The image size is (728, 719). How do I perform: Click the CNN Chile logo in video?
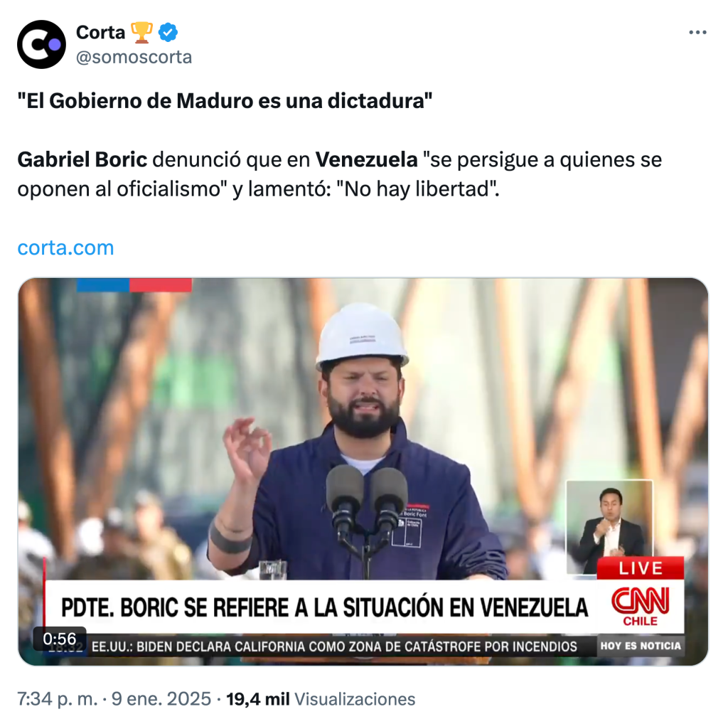coord(641,606)
